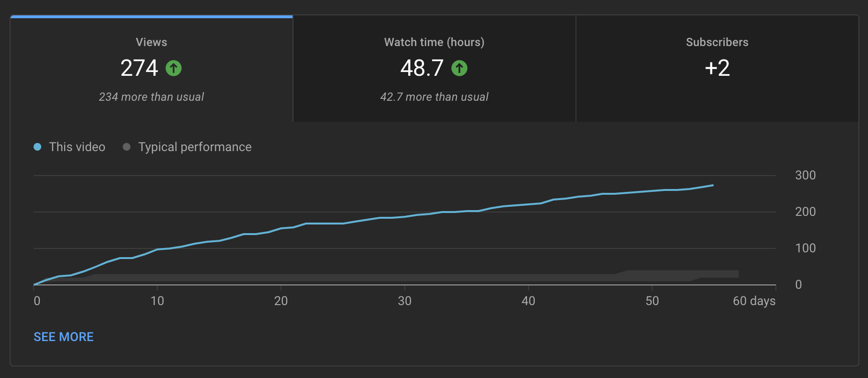Click the end point of the blue line
Image resolution: width=868 pixels, height=378 pixels.
pyautogui.click(x=713, y=185)
